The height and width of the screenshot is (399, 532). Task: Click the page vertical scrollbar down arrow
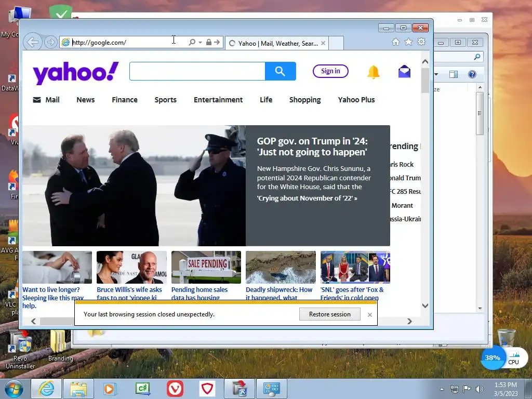(425, 305)
